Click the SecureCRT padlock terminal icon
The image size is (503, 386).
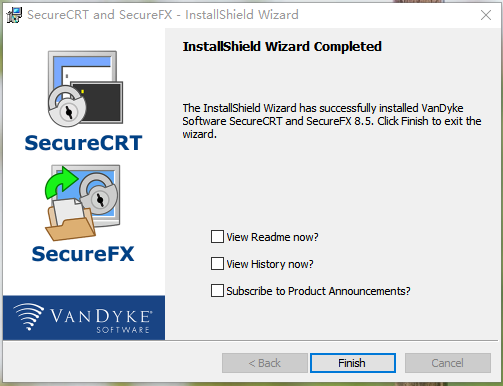85,89
